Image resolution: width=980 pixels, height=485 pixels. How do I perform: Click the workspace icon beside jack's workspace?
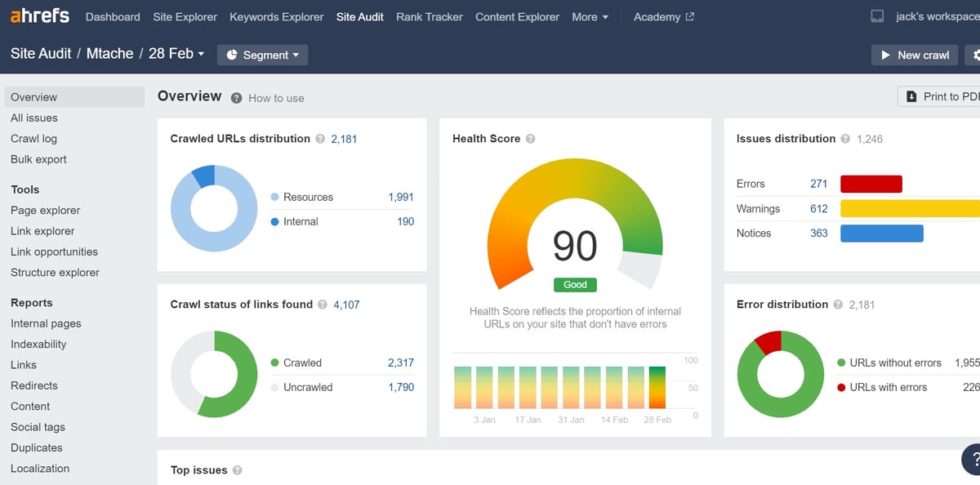coord(878,16)
